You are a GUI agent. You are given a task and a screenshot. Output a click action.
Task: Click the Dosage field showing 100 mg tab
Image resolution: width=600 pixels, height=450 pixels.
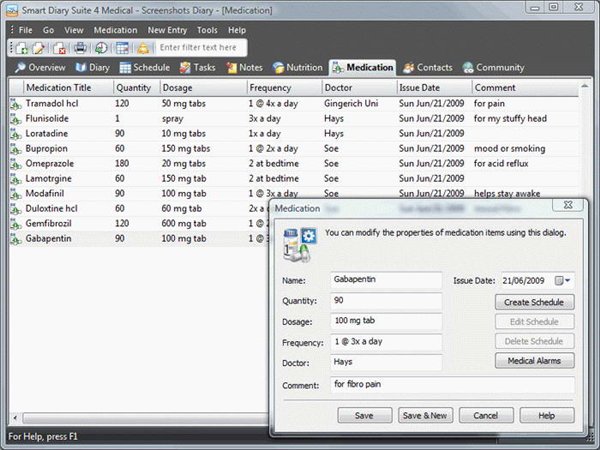(x=386, y=321)
